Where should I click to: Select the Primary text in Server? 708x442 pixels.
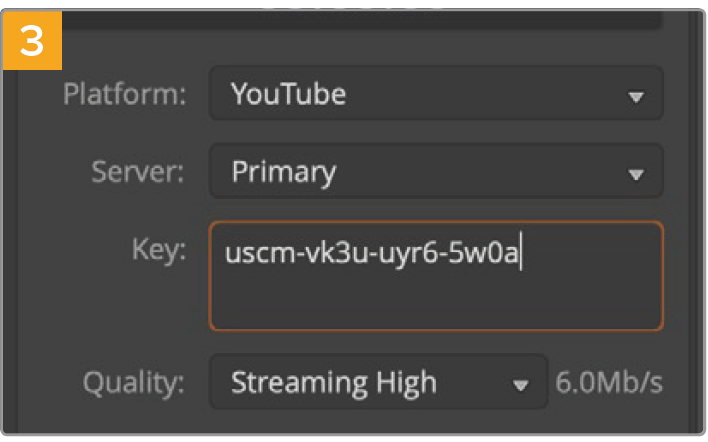tap(283, 172)
